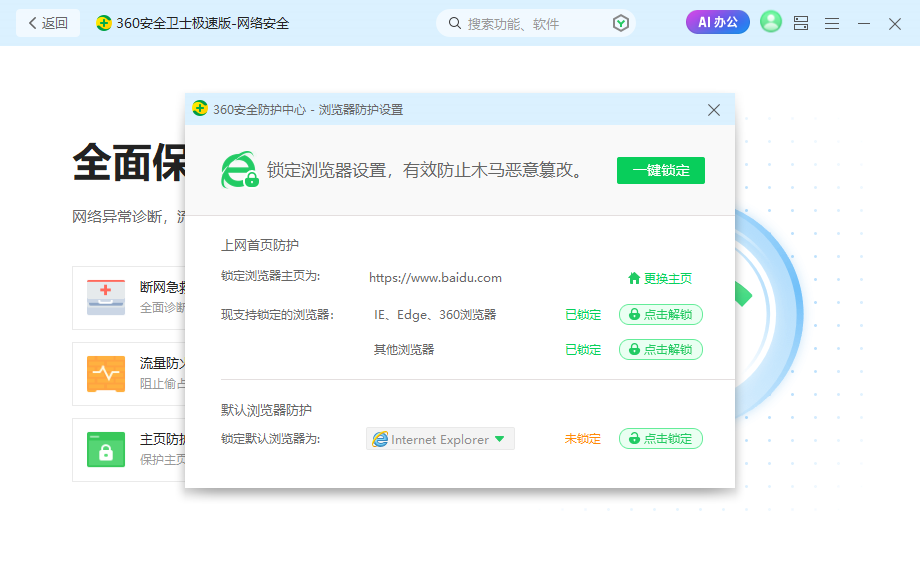Click the 一键锁定 button
Screen dimensions: 920x580
click(661, 171)
